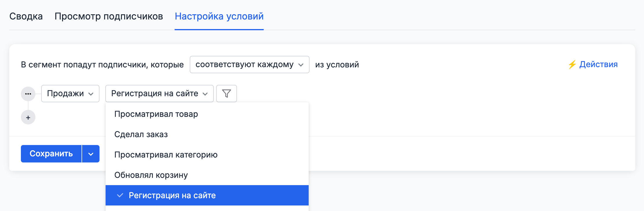Click the Сохранить button
The height and width of the screenshot is (211, 644).
tap(51, 153)
